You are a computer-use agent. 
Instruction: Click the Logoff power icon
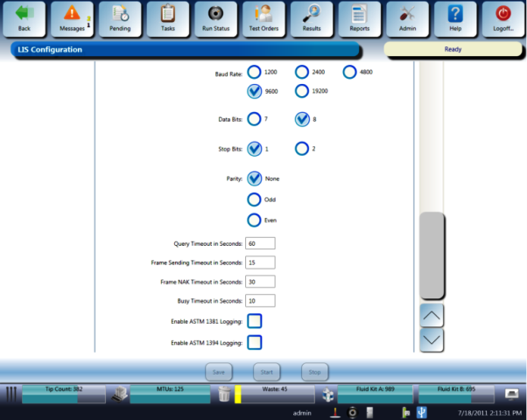click(502, 15)
